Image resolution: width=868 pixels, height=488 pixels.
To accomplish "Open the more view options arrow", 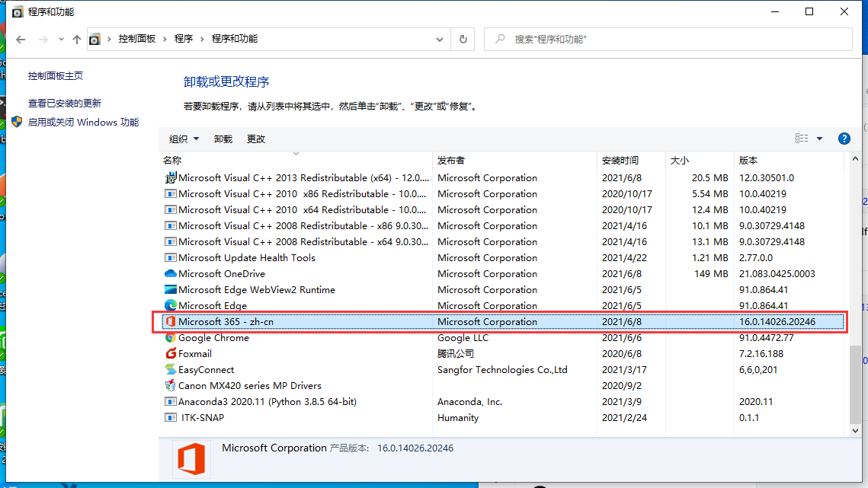I will 819,139.
